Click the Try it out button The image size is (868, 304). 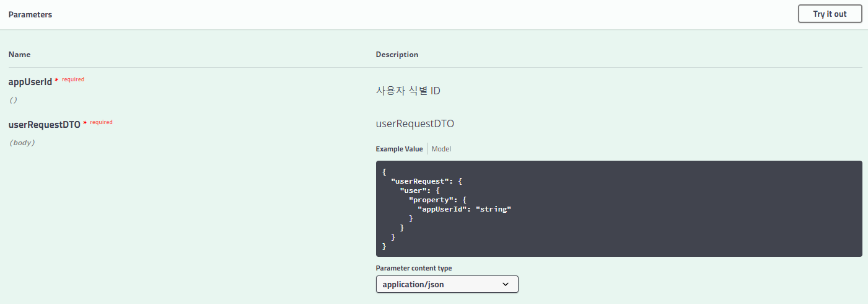(830, 14)
